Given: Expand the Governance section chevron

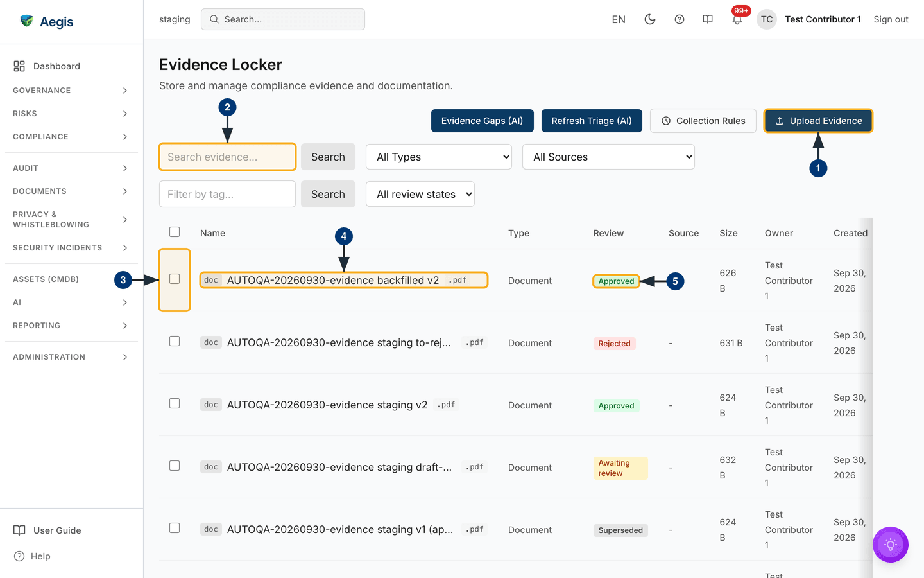Looking at the screenshot, I should [x=125, y=91].
